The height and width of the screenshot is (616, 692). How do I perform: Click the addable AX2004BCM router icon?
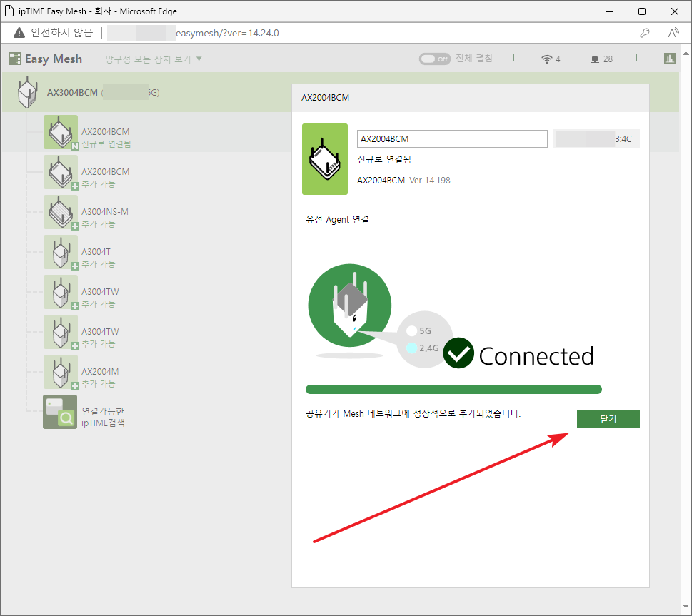click(61, 172)
